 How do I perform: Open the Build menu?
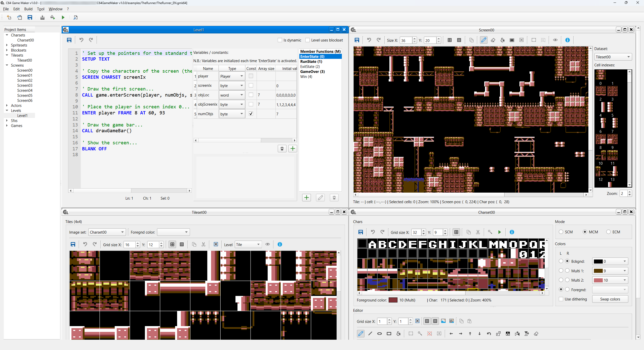[28, 9]
